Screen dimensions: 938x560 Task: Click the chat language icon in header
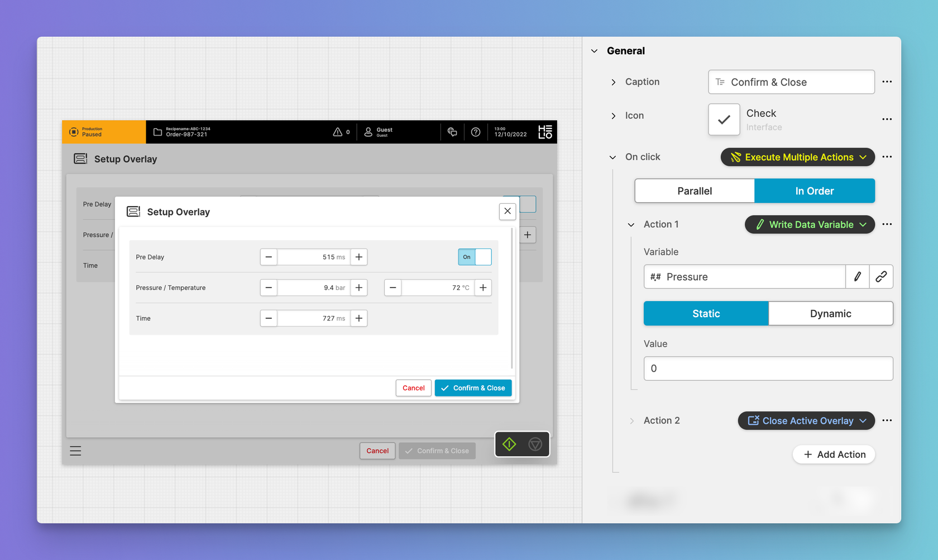click(x=452, y=132)
